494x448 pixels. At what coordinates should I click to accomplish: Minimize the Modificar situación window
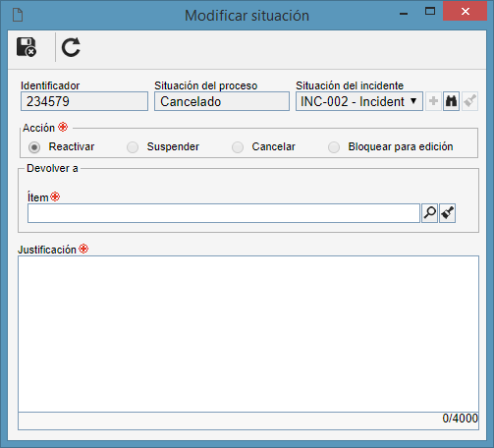click(404, 14)
